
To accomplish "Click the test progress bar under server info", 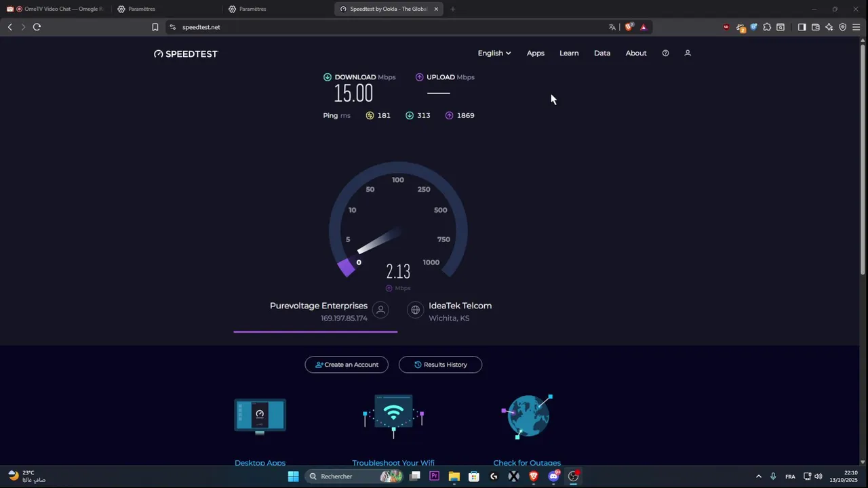I will pyautogui.click(x=315, y=331).
